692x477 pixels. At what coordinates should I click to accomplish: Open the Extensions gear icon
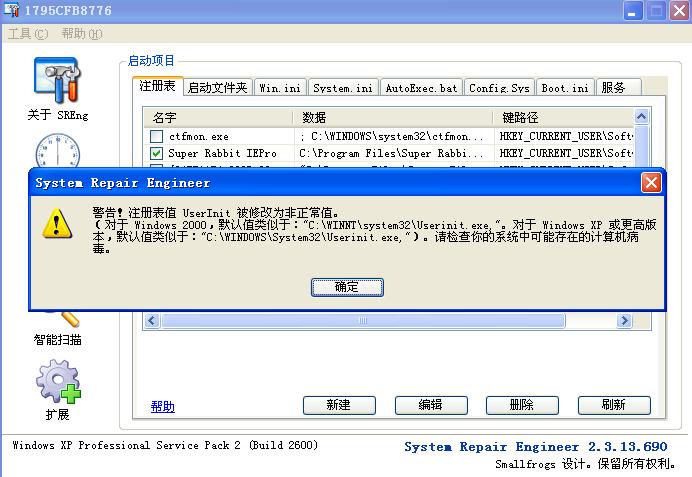point(58,381)
